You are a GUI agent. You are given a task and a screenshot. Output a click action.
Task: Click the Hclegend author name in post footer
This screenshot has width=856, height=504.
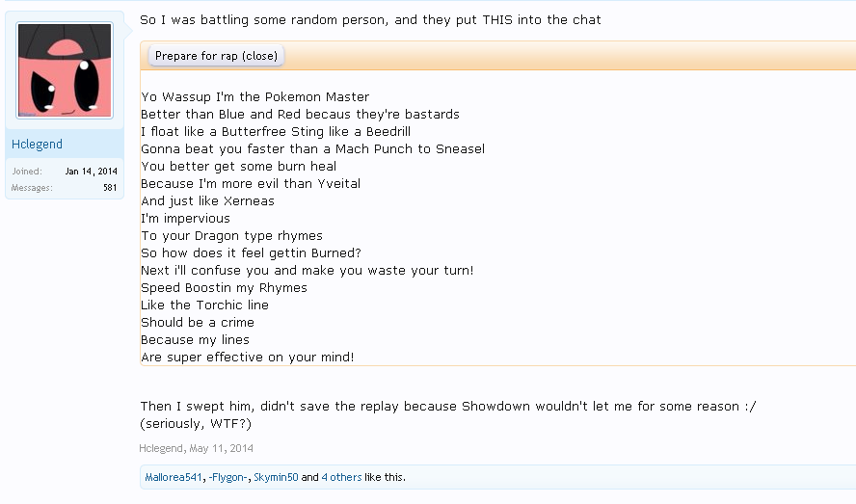161,448
